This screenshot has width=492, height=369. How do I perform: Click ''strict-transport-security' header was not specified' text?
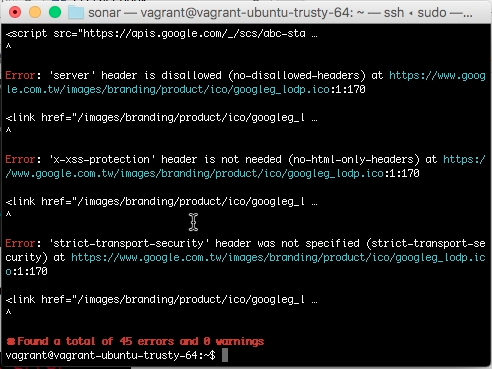(204, 244)
